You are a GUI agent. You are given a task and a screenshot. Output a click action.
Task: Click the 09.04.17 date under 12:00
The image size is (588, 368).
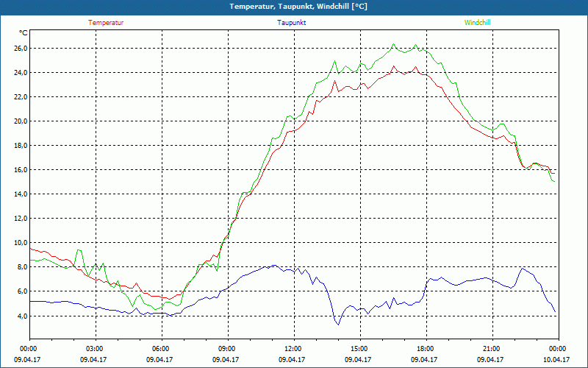click(x=292, y=359)
